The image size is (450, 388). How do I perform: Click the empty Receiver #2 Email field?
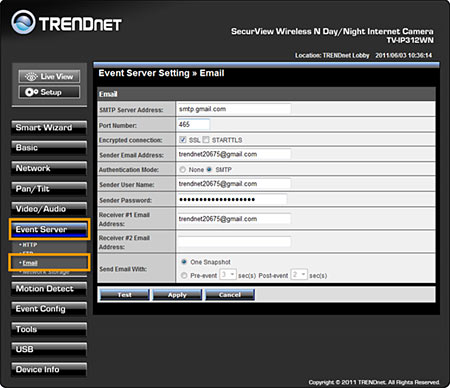234,241
